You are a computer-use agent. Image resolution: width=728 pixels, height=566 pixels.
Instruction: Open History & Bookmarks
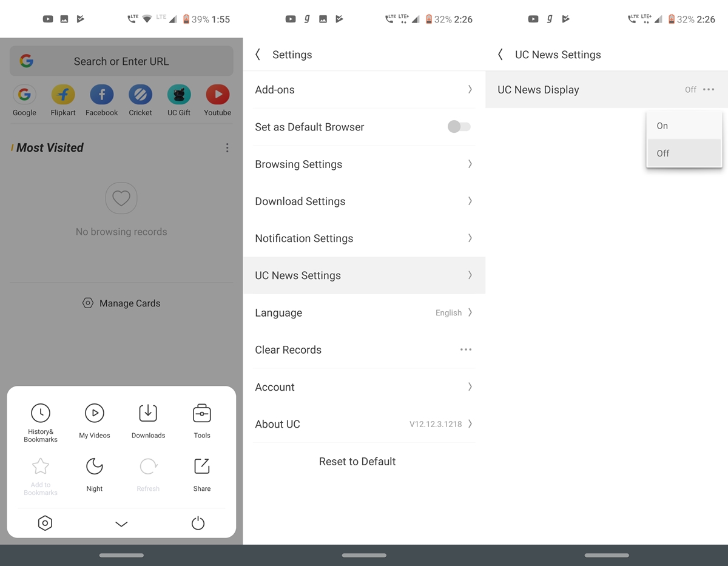[x=41, y=422]
